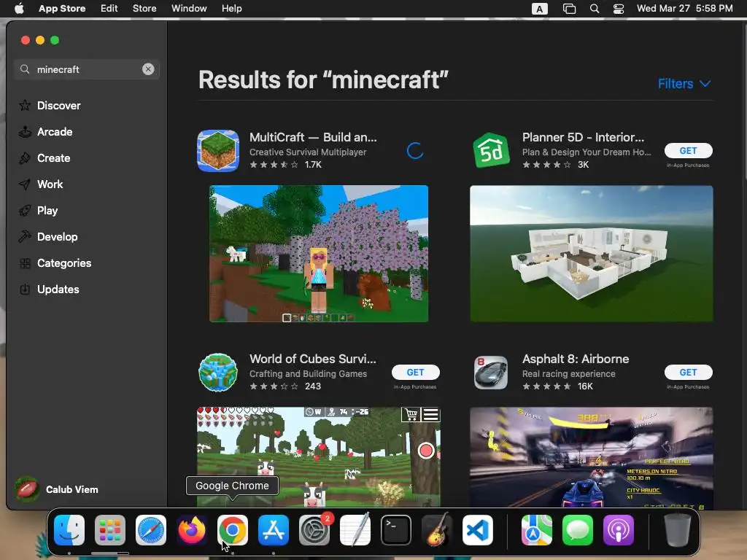Image resolution: width=747 pixels, height=560 pixels.
Task: Get World of Cubes Survival app
Action: point(415,373)
